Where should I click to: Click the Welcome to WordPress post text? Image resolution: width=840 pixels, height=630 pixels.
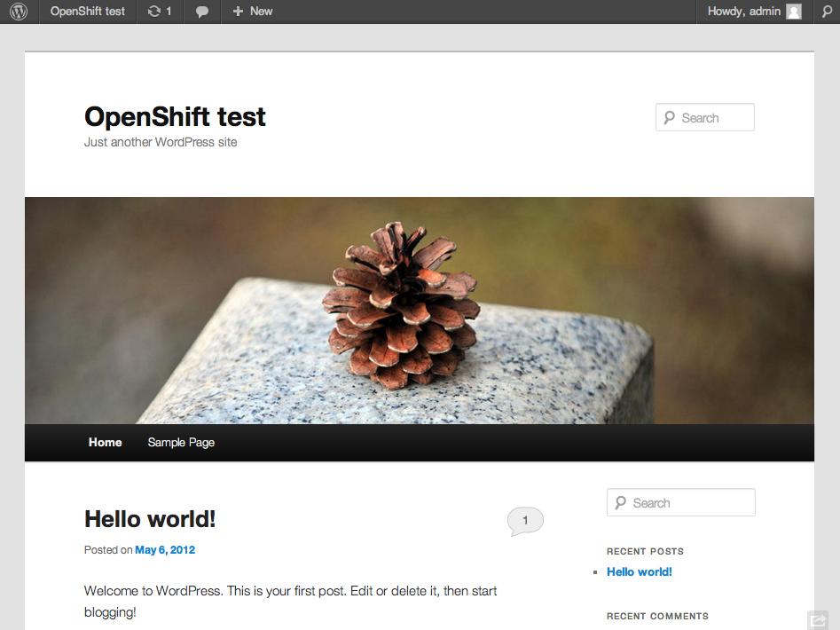[x=290, y=602]
